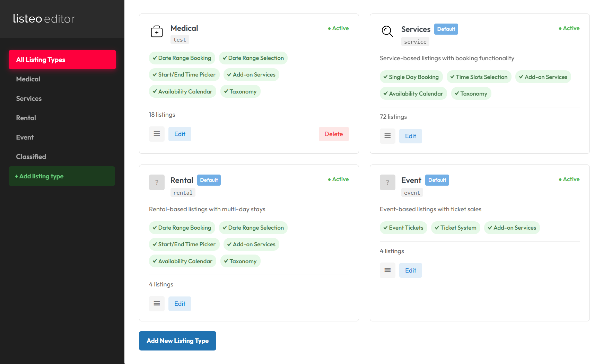
Task: Open the Classified sidebar item
Action: [31, 157]
